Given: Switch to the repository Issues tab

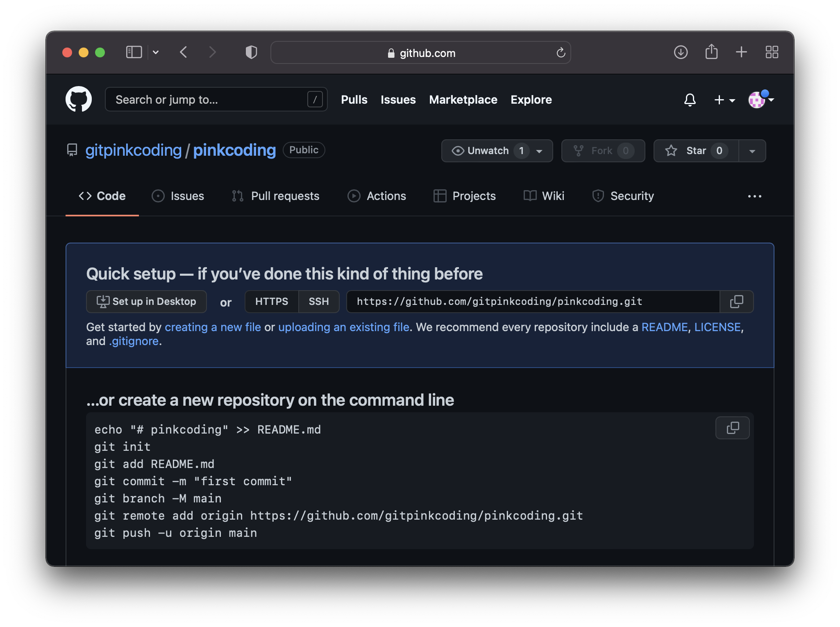Looking at the screenshot, I should 178,196.
